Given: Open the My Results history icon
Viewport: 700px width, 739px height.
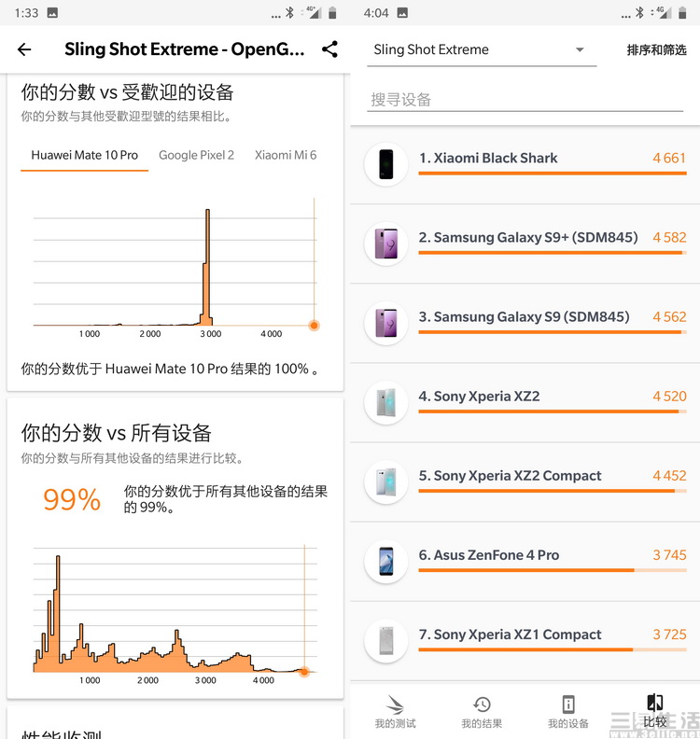Looking at the screenshot, I should point(482,704).
